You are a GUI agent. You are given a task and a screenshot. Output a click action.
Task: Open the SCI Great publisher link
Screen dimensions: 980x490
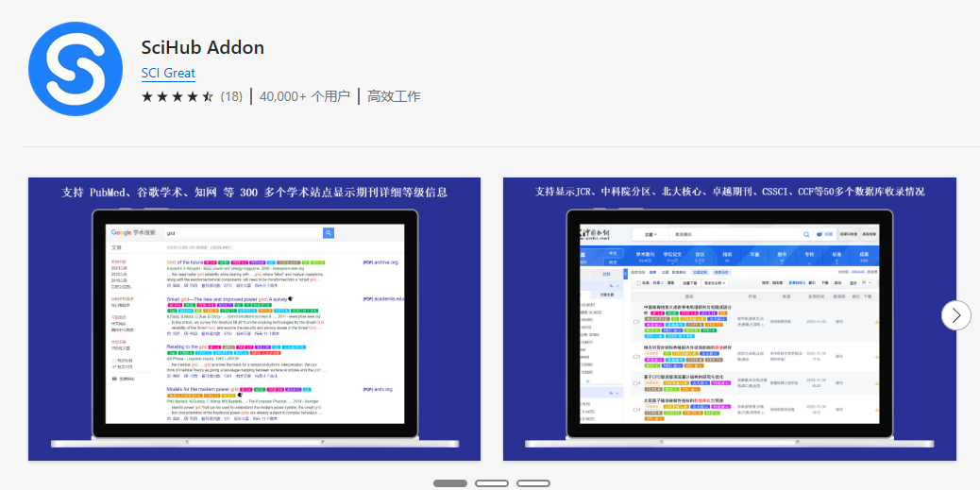point(168,73)
